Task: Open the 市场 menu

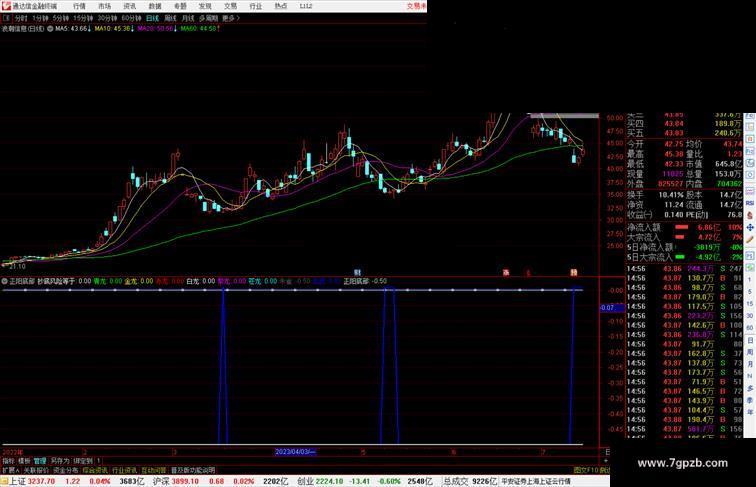Action: (104, 6)
